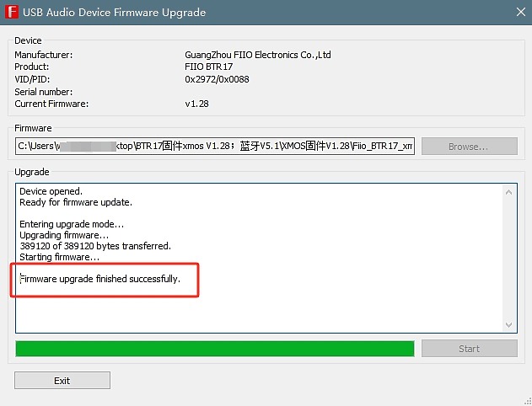Click the 'Firmware' group box heading

(33, 128)
